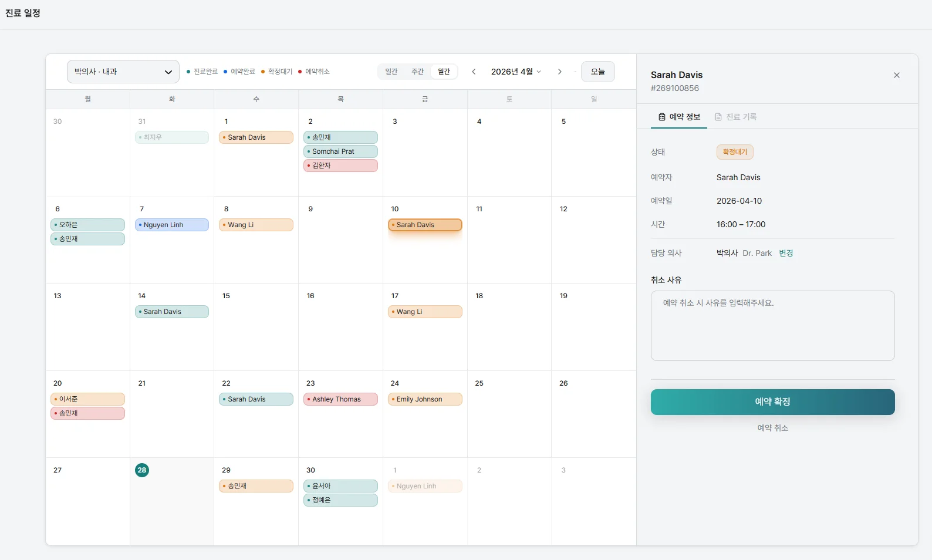Open faded Nguyen Linh appointment on May 1

[425, 486]
